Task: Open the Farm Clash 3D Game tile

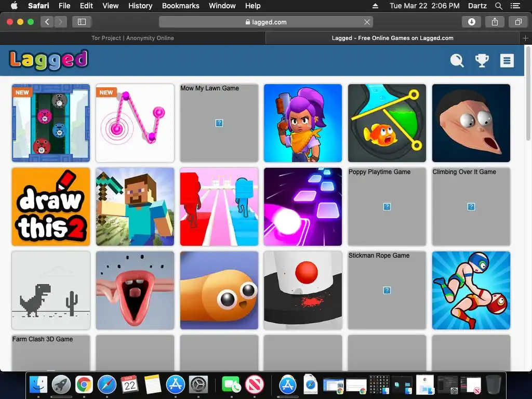Action: (51, 353)
